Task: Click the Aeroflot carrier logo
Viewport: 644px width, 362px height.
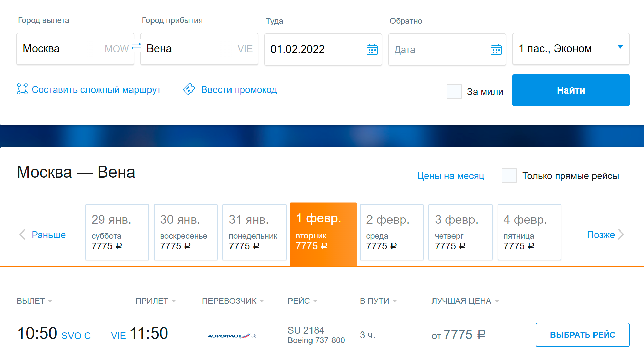Action: click(x=232, y=336)
